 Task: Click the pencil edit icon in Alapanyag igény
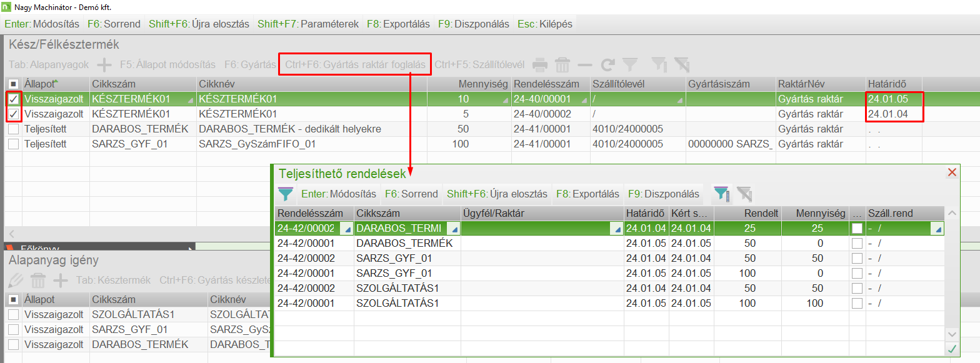(x=16, y=281)
